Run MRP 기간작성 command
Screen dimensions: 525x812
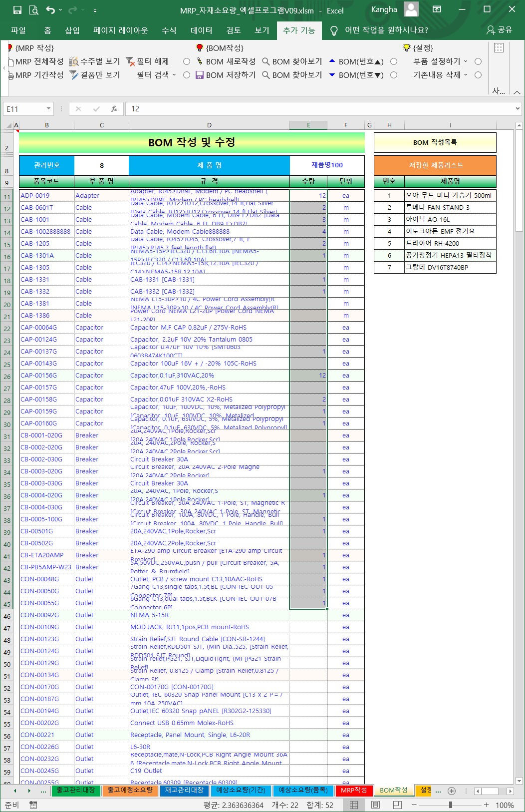coord(35,75)
